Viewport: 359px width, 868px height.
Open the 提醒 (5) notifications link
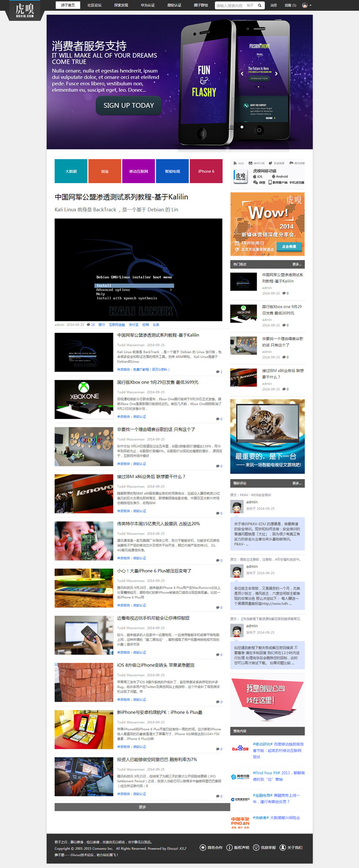[x=290, y=6]
